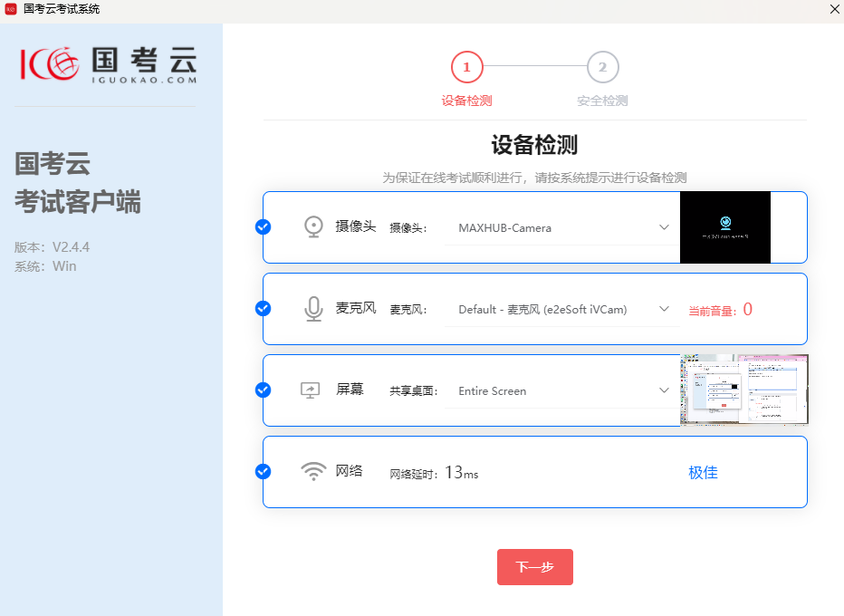Click the blue checkmark beside 摄像头
Image resolution: width=844 pixels, height=616 pixels.
[264, 227]
